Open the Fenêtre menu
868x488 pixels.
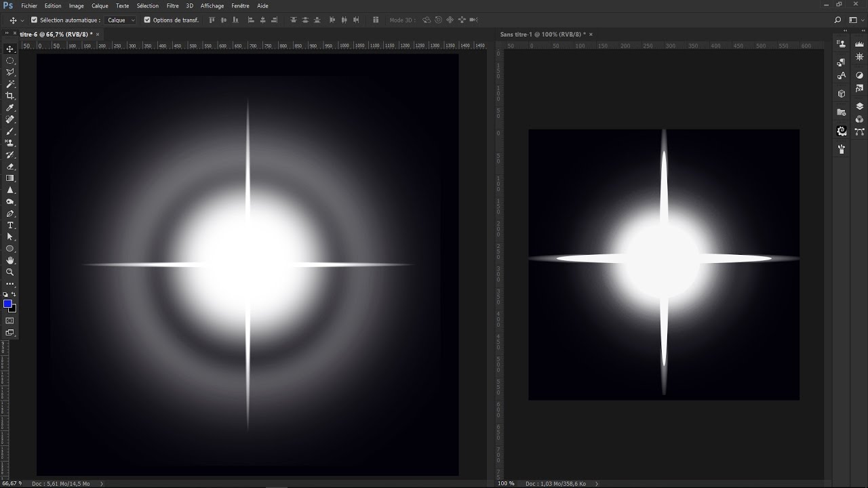click(240, 5)
